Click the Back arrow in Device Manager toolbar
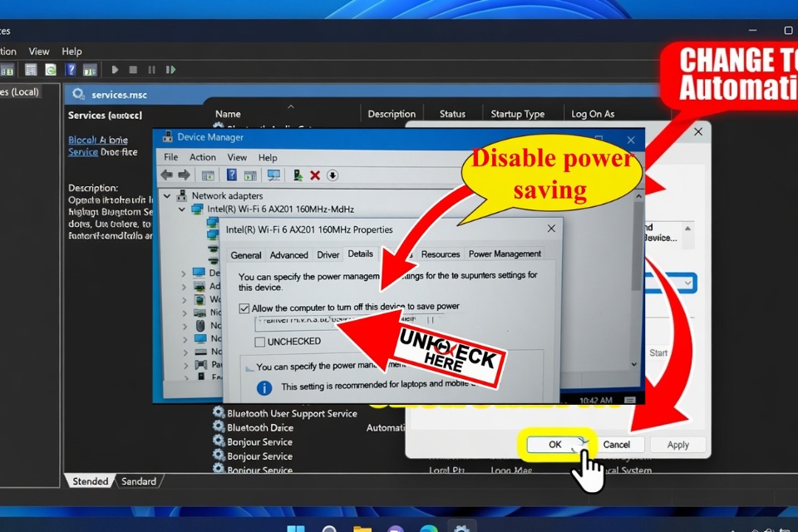 click(167, 175)
